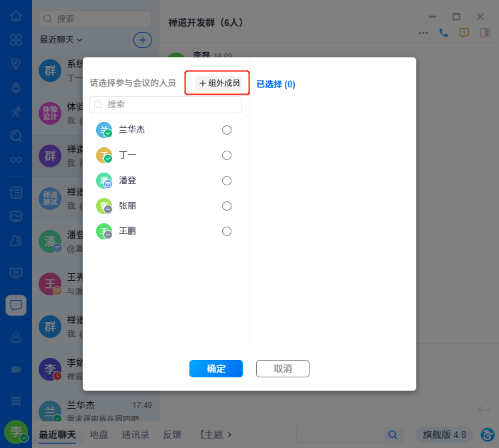Expand more bottom tabs with chevron arrow
Viewport: 499px width, 448px height.
229,434
